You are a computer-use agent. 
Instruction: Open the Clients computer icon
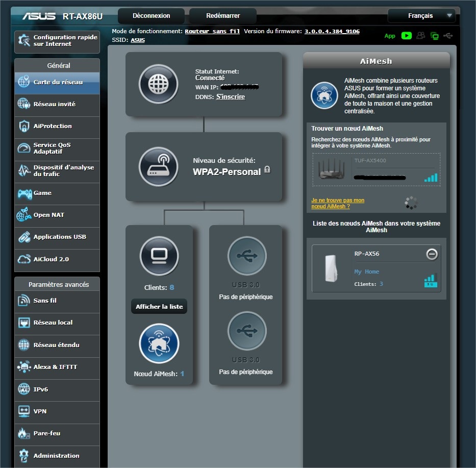tap(159, 256)
